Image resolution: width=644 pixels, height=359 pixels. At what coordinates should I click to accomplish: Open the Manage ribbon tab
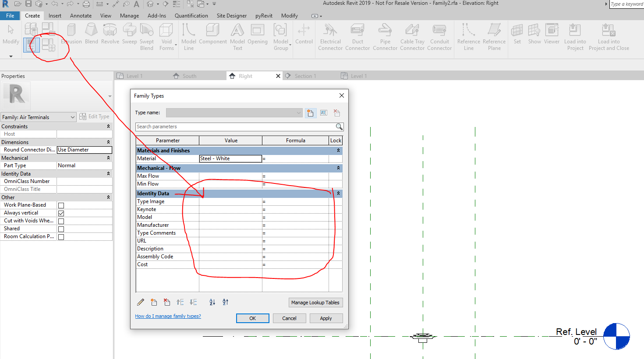click(x=129, y=15)
